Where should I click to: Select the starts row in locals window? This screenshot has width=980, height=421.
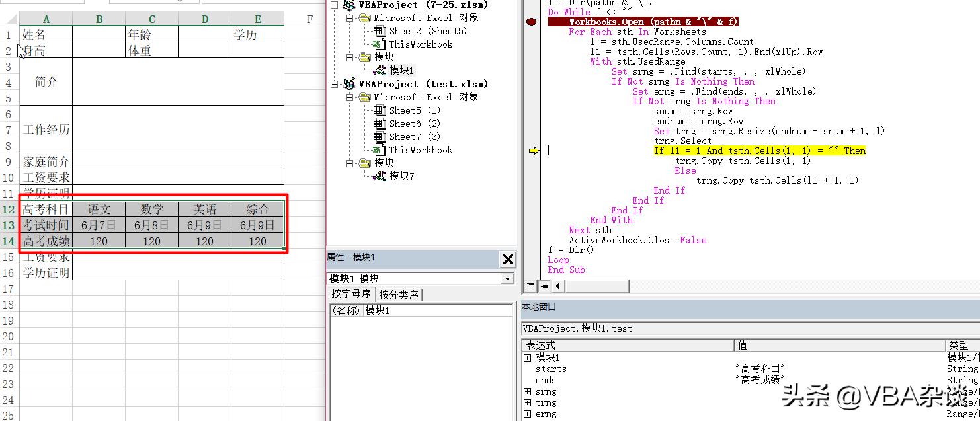pyautogui.click(x=751, y=369)
